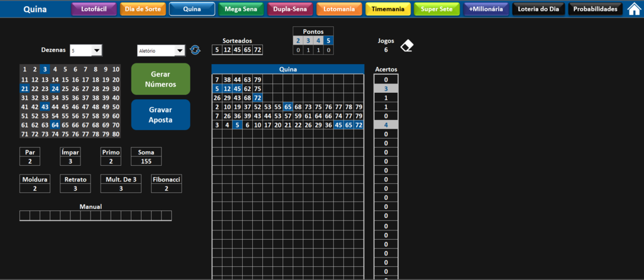This screenshot has width=644, height=280.
Task: Select number 80 in the number grid
Action: pos(116,134)
